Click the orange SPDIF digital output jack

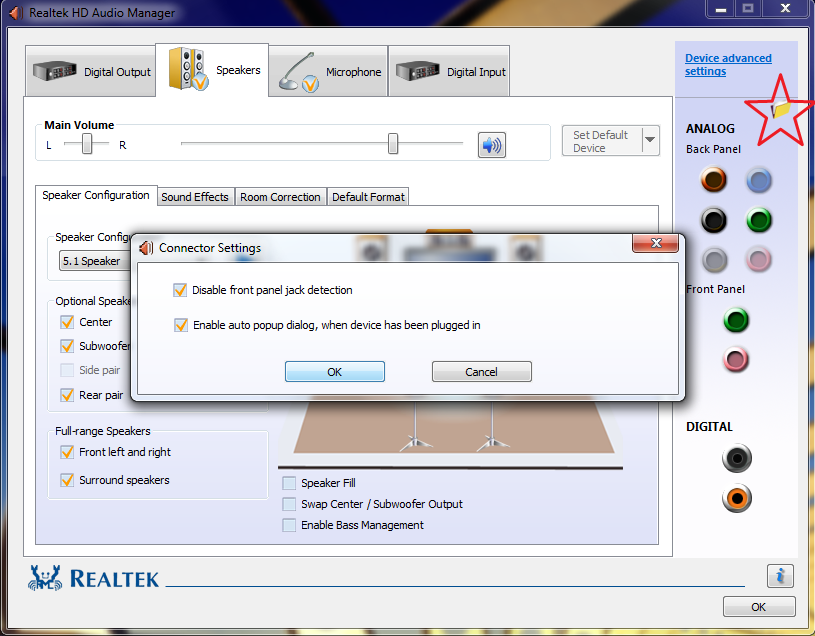(x=736, y=498)
